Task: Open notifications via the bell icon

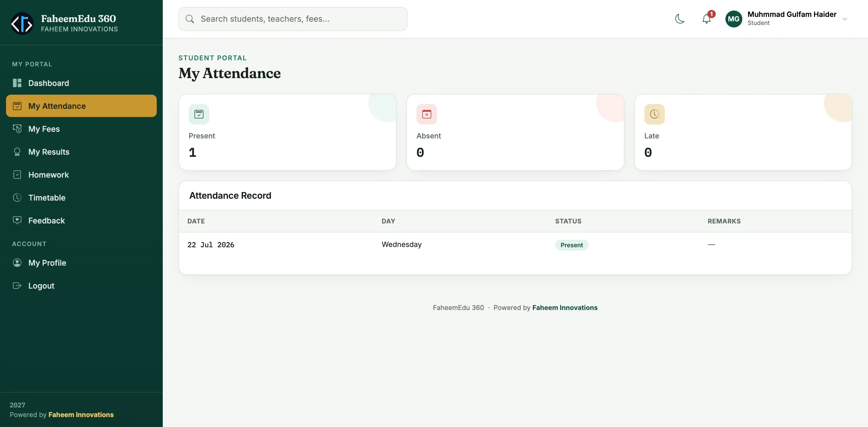Action: (706, 19)
